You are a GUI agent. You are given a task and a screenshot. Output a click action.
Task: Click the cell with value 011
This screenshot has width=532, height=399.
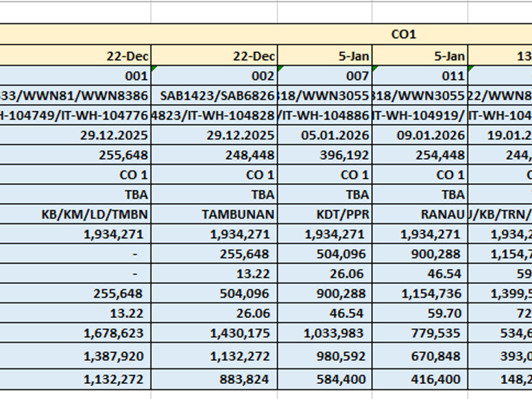click(x=420, y=76)
